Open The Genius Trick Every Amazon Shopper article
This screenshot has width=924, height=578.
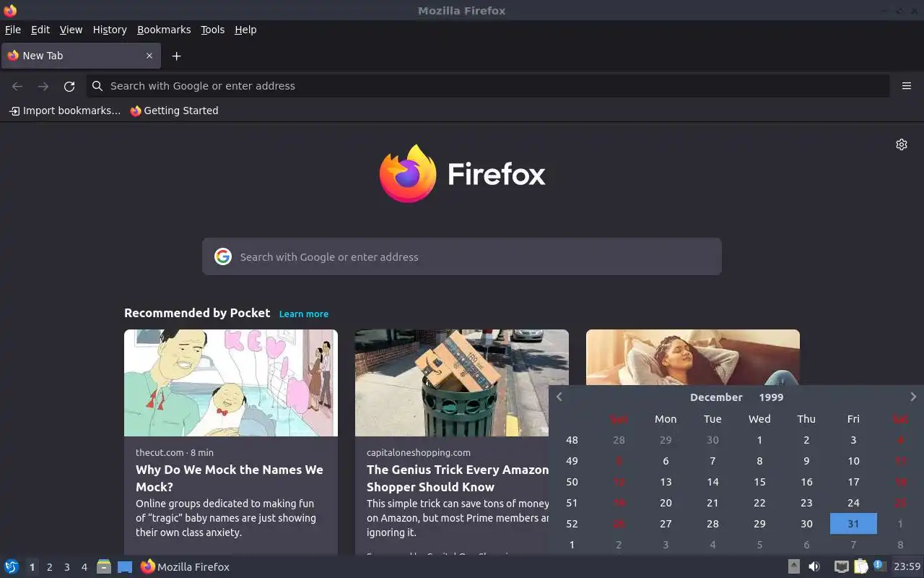coord(458,478)
